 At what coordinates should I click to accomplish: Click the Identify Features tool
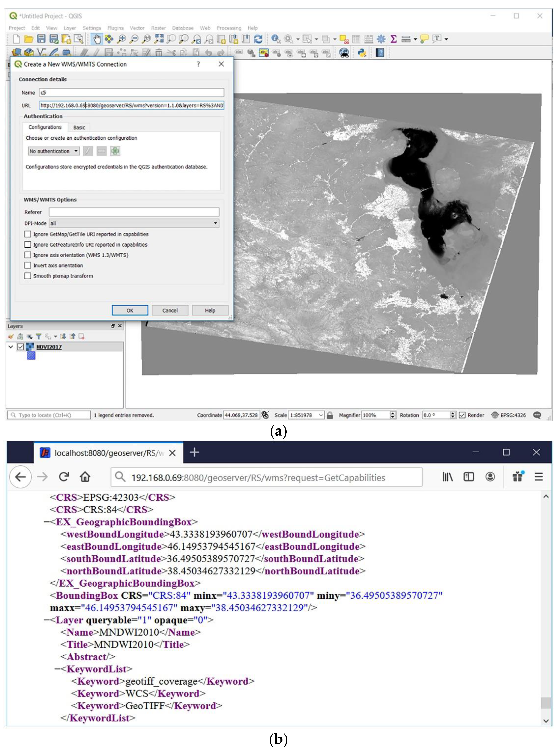click(x=276, y=39)
